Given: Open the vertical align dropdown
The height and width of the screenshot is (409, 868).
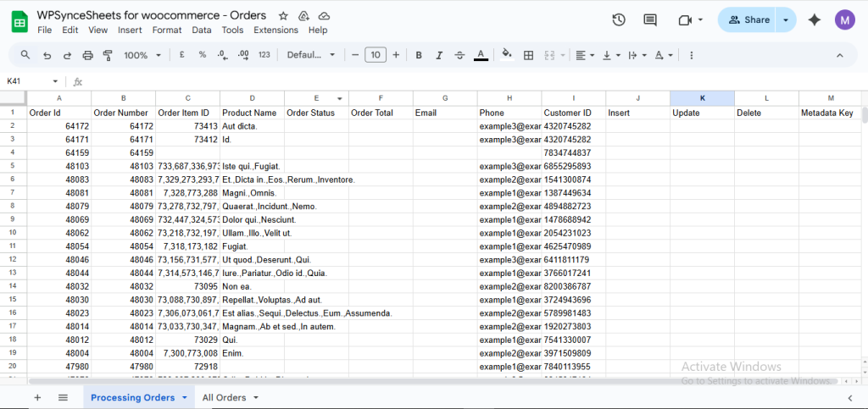Looking at the screenshot, I should (x=612, y=55).
